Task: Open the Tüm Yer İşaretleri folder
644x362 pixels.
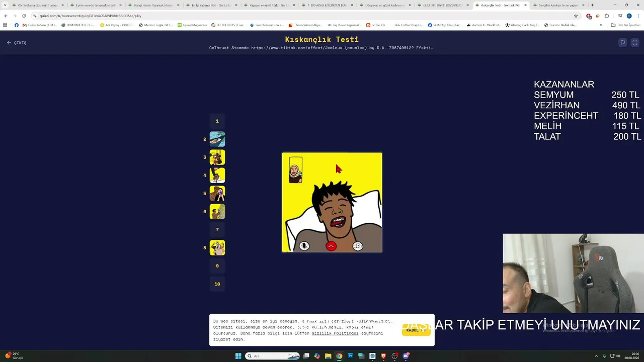Action: coord(626,25)
